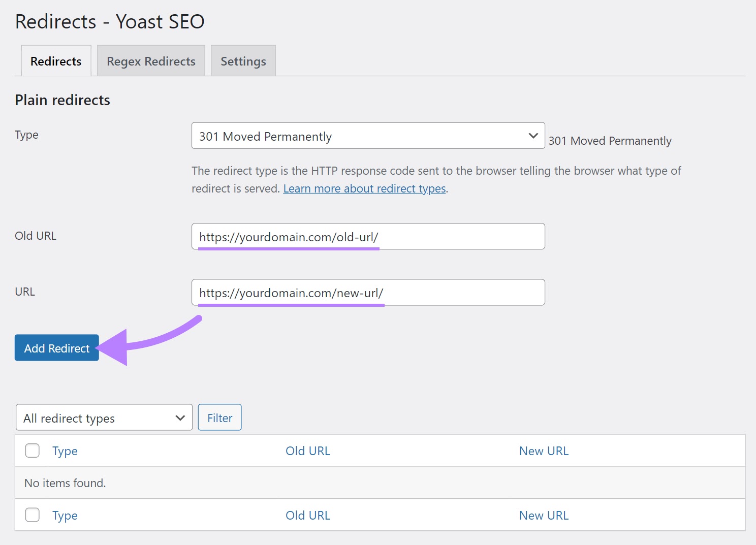This screenshot has width=756, height=545.
Task: Click inside the Old URL input field
Action: pos(368,236)
